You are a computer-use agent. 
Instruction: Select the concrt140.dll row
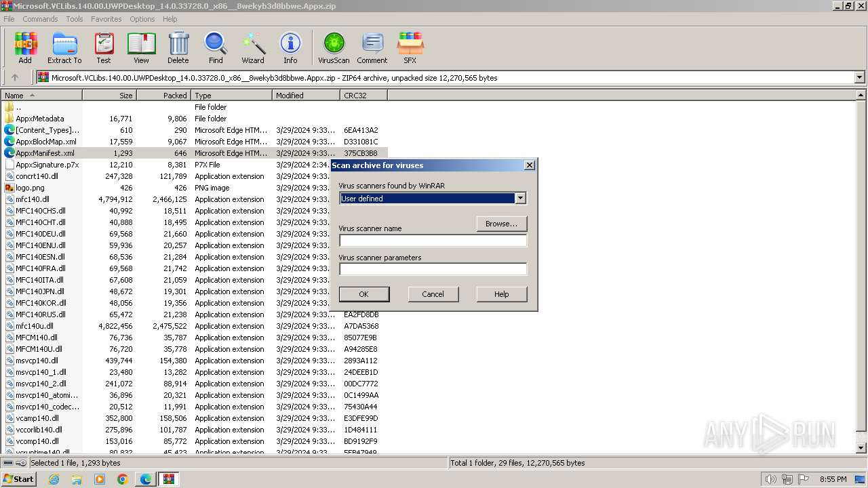[x=194, y=176]
